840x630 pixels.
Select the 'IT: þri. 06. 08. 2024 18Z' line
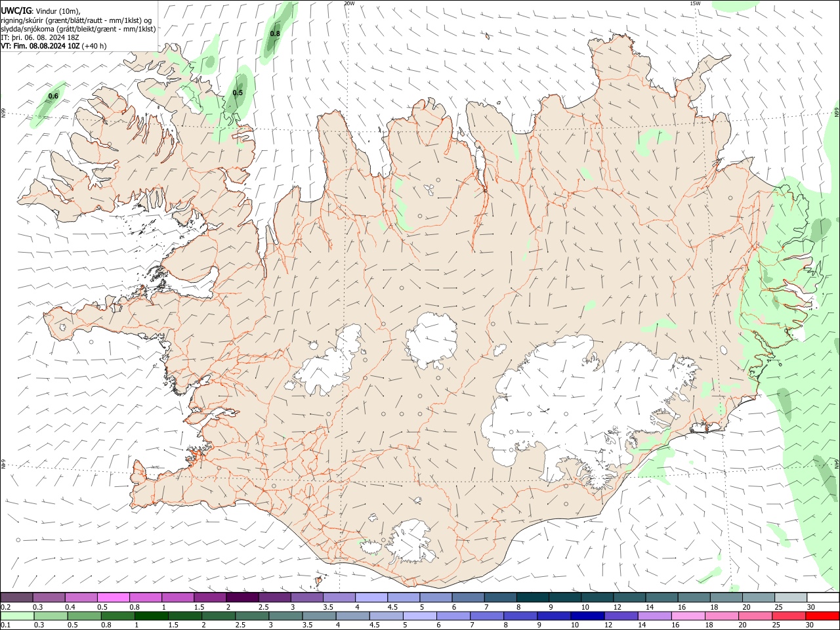click(x=40, y=37)
